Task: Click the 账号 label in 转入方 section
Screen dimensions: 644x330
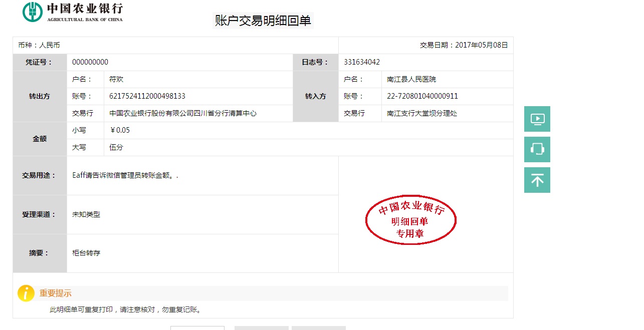Action: coord(354,96)
